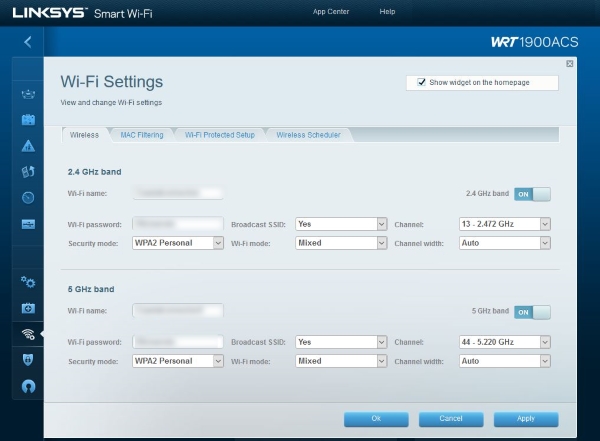Screen dimensions: 600x441
Task: Open the Network Map sidebar icon
Action: point(28,94)
